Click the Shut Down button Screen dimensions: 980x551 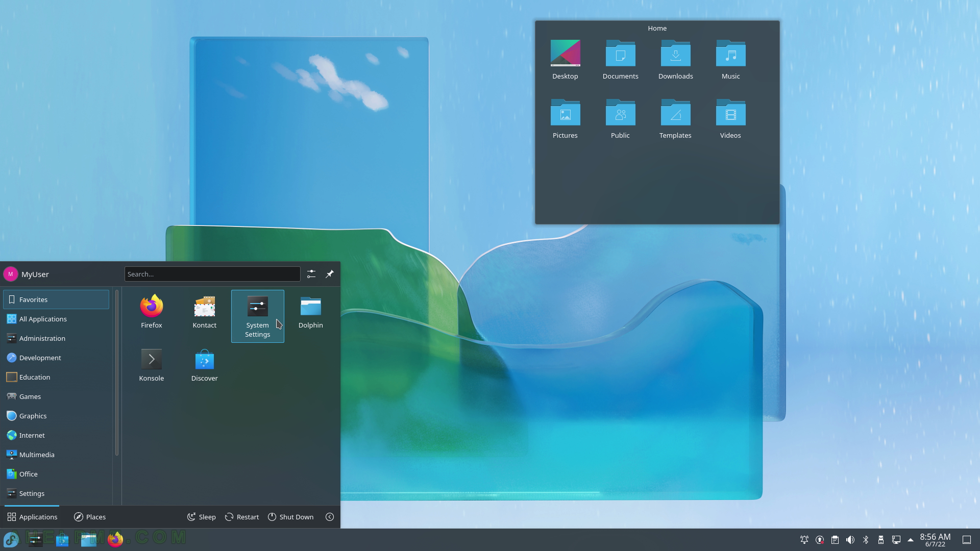[291, 517]
